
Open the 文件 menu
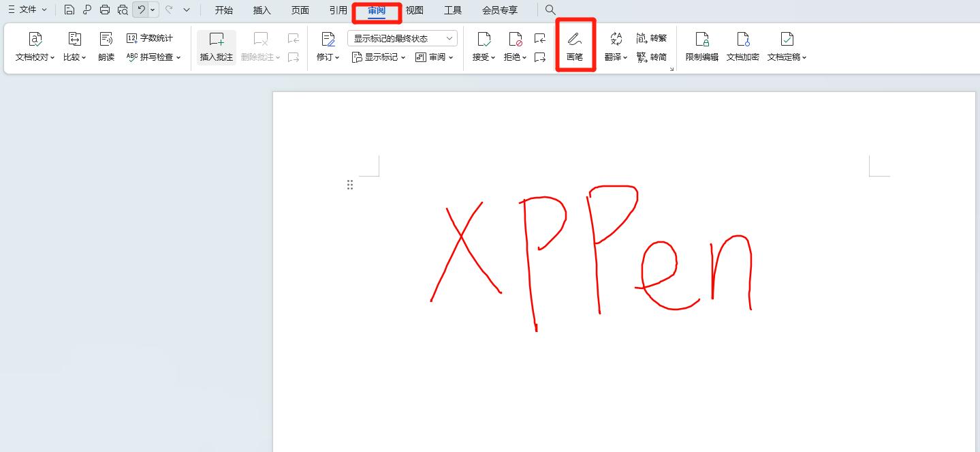(27, 10)
